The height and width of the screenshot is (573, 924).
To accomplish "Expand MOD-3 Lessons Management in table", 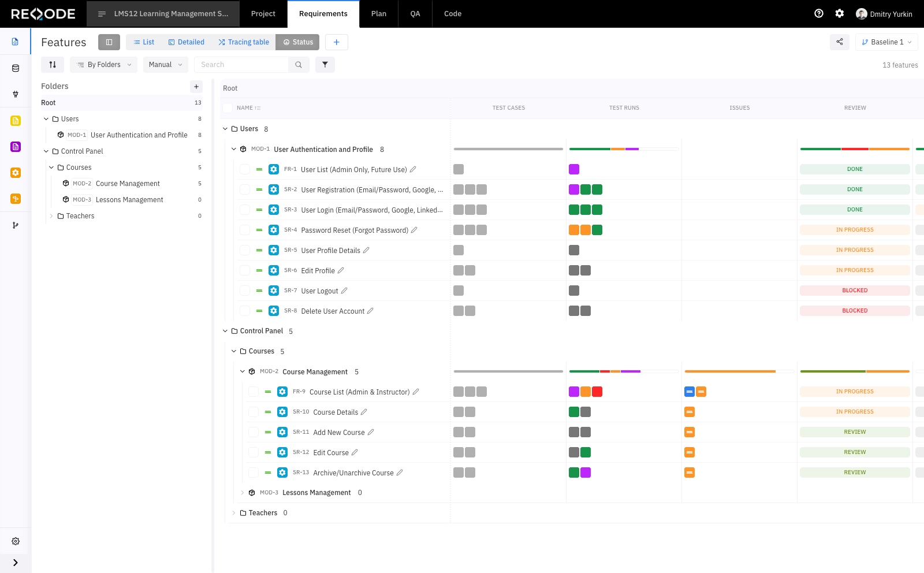I will click(x=243, y=493).
